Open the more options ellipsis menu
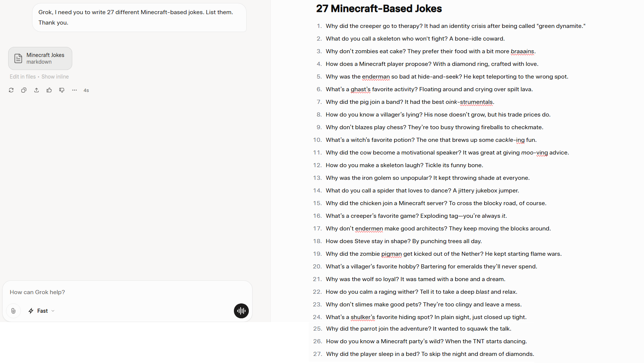This screenshot has height=363, width=644. pos(74,90)
